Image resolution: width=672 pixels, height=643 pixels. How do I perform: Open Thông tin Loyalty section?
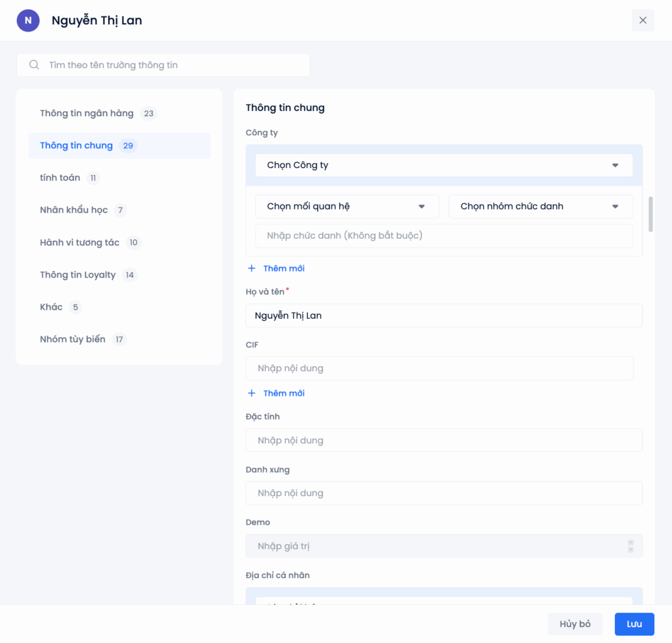pyautogui.click(x=119, y=275)
